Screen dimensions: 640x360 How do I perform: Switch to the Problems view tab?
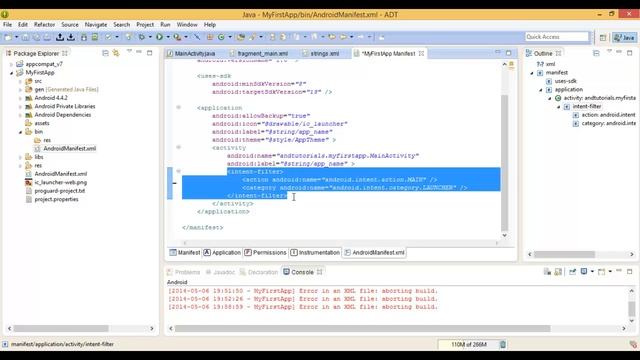(x=183, y=272)
